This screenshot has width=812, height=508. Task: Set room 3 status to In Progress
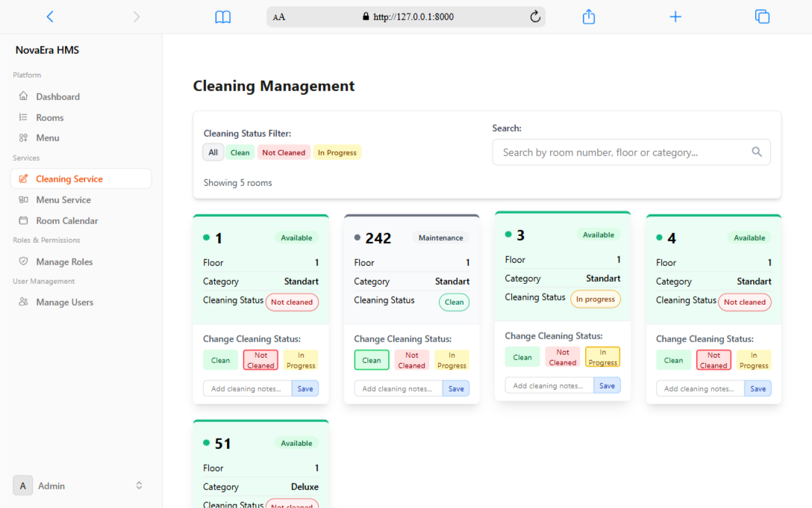point(603,357)
